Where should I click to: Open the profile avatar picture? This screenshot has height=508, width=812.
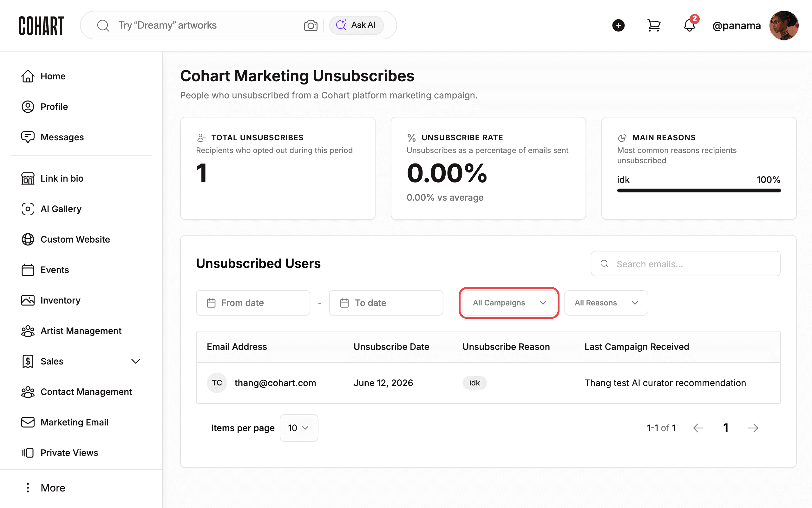click(784, 25)
